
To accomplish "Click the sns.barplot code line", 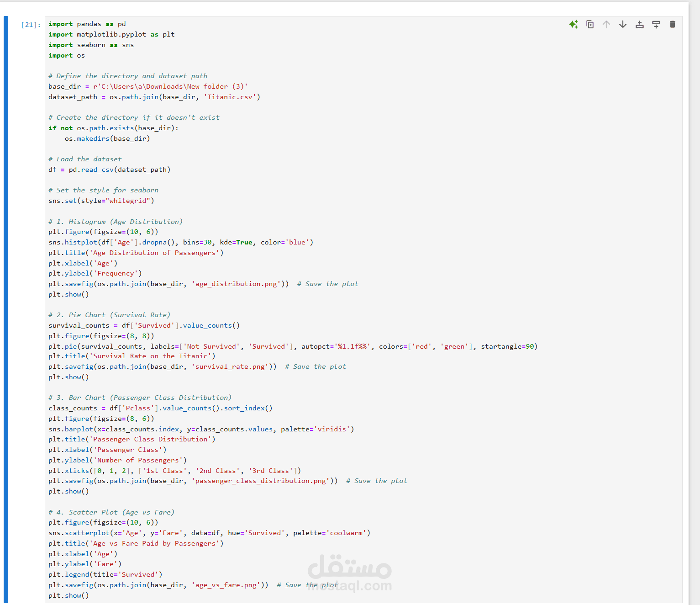I will (201, 429).
